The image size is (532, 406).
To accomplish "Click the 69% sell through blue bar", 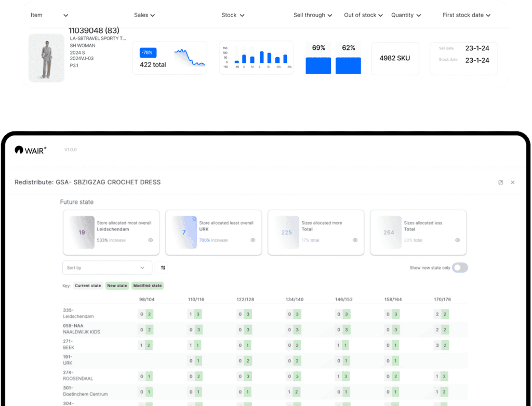I will (x=318, y=65).
